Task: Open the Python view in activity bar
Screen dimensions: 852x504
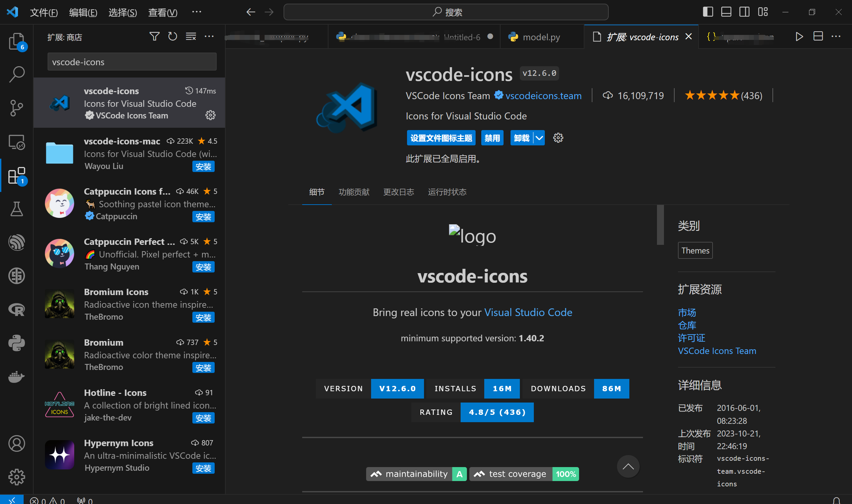Action: [x=17, y=343]
